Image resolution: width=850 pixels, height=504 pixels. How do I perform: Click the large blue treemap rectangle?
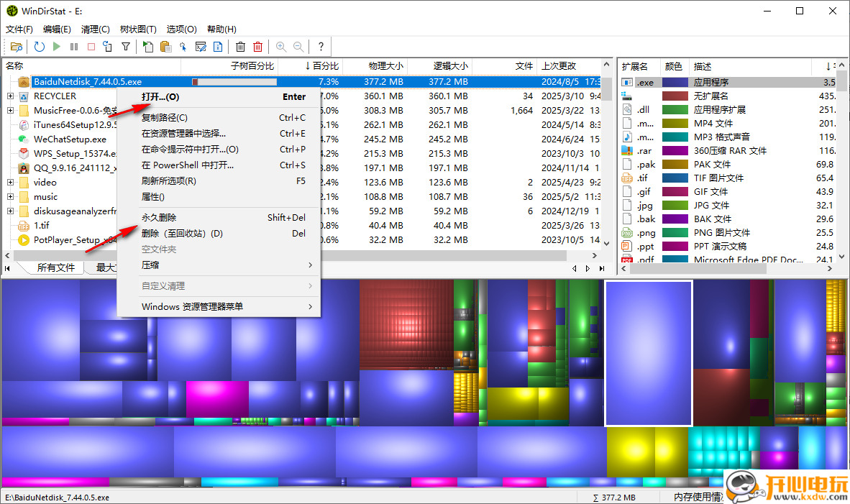pyautogui.click(x=647, y=352)
